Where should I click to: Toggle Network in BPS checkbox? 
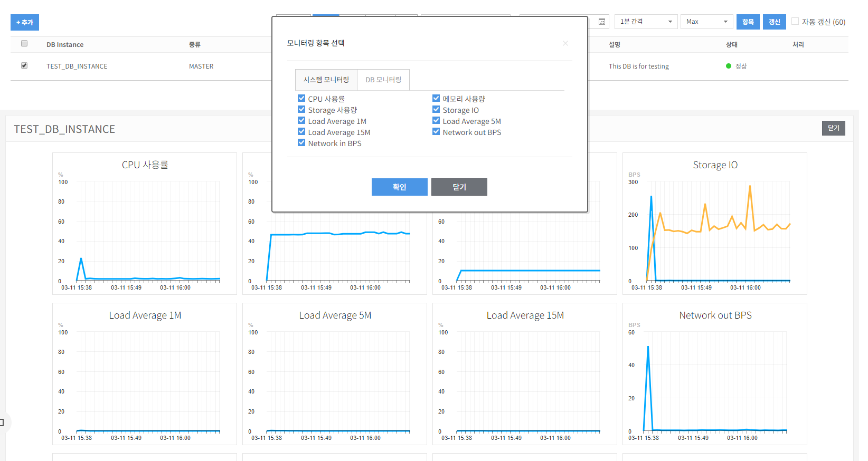pos(301,142)
